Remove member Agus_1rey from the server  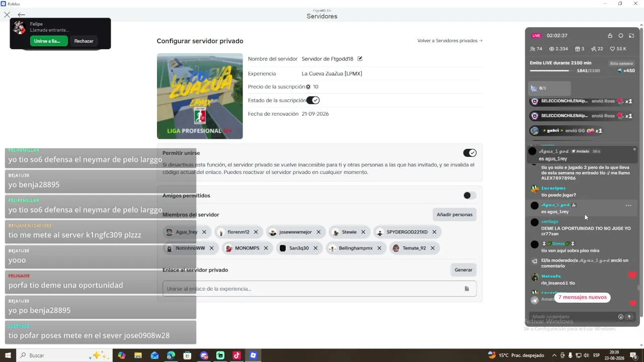204,232
